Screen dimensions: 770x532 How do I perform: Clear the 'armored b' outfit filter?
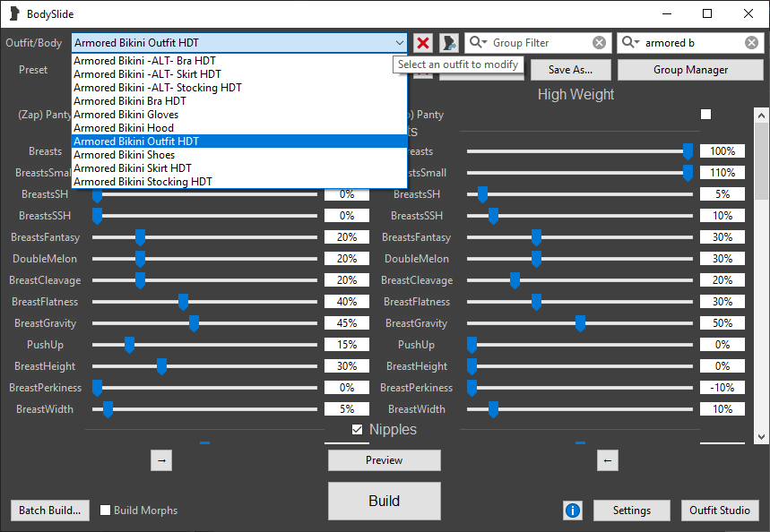coord(751,43)
